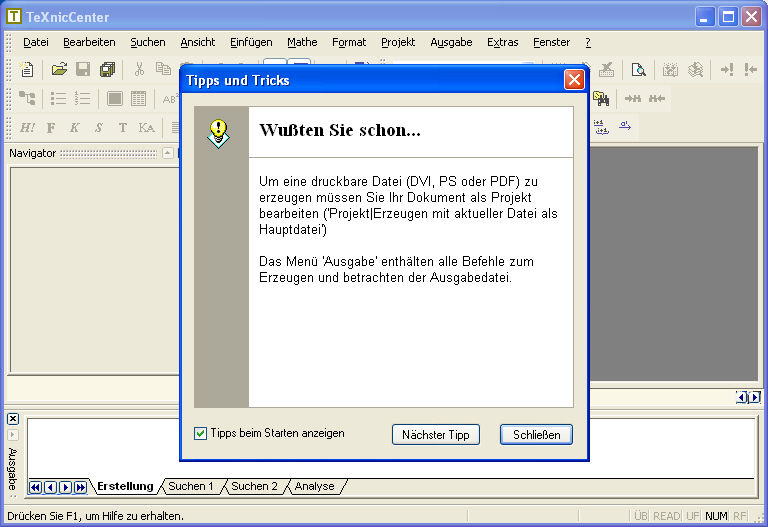This screenshot has height=527, width=768.
Task: Apply slanted text with the S icon
Action: pos(98,128)
